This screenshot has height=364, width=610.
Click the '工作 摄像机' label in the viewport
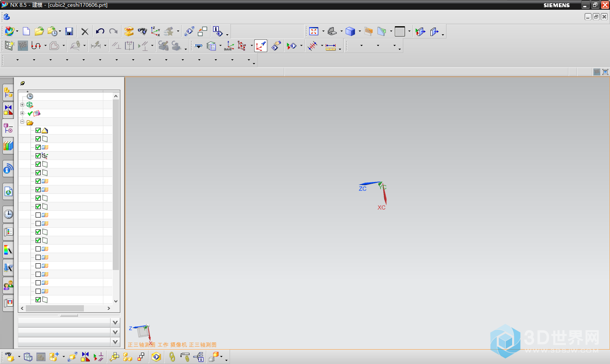172,345
